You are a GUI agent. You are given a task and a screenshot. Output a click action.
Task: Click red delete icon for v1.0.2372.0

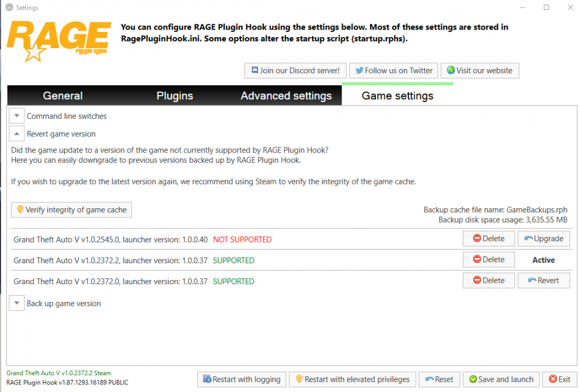point(477,280)
